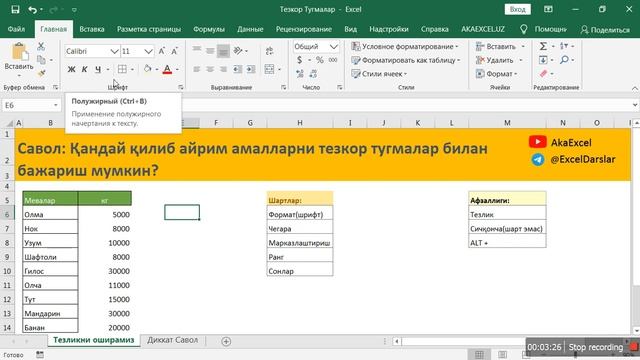Click the percent % style icon
This screenshot has height=360, width=640.
(320, 60)
